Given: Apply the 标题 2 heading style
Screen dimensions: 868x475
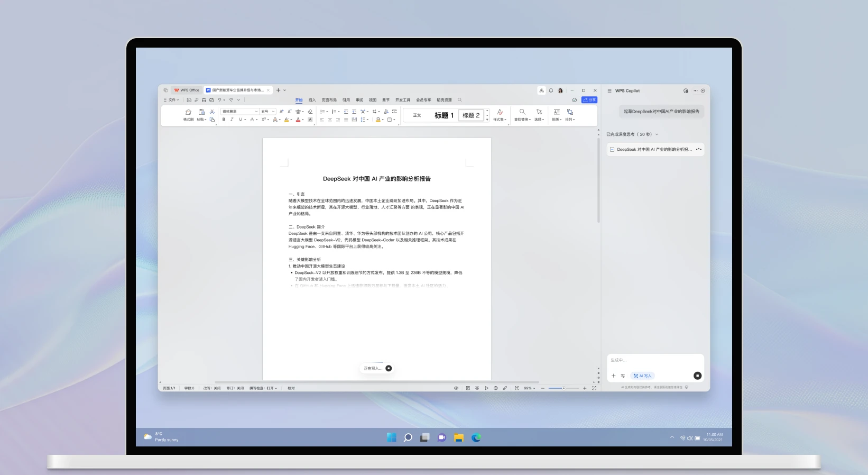Looking at the screenshot, I should 471,115.
